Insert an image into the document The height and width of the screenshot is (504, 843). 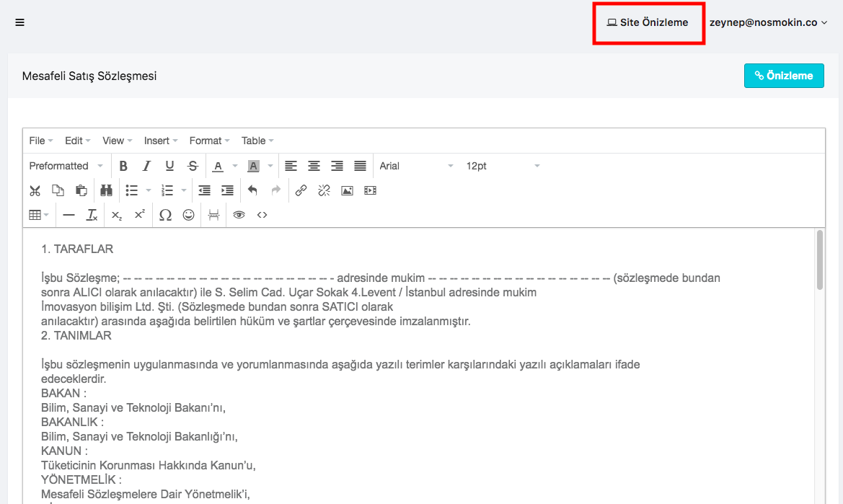coord(347,190)
